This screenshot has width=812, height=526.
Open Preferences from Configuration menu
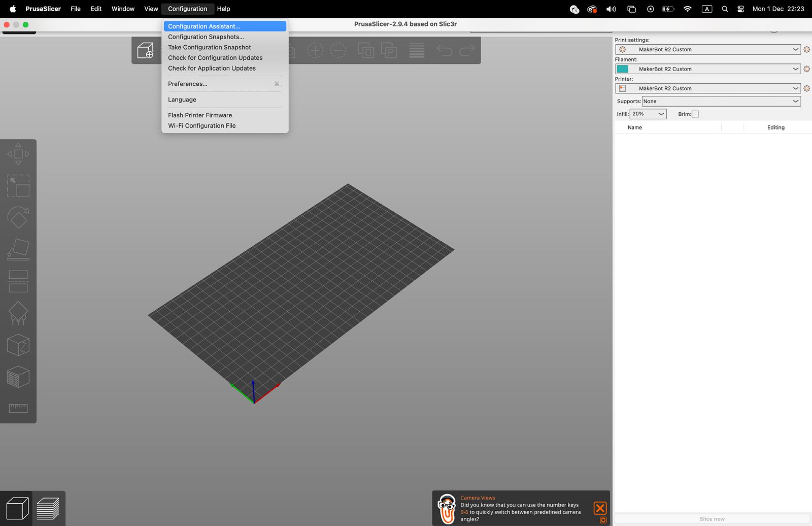click(x=188, y=84)
